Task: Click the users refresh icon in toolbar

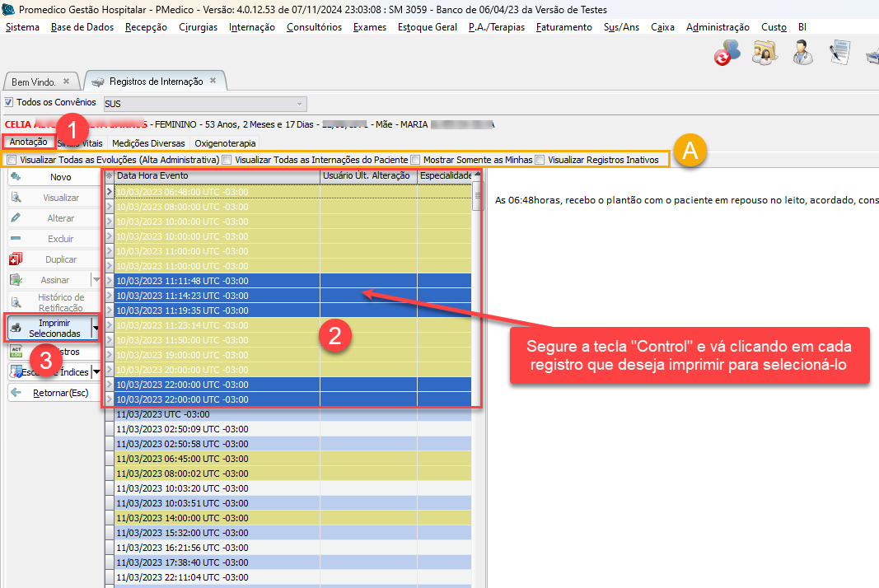Action: 727,53
